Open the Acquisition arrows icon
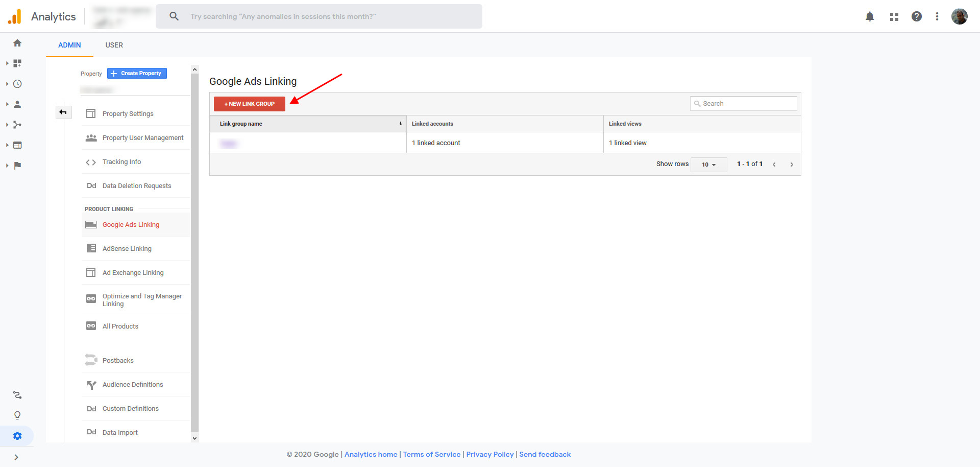Image resolution: width=980 pixels, height=467 pixels. [17, 125]
